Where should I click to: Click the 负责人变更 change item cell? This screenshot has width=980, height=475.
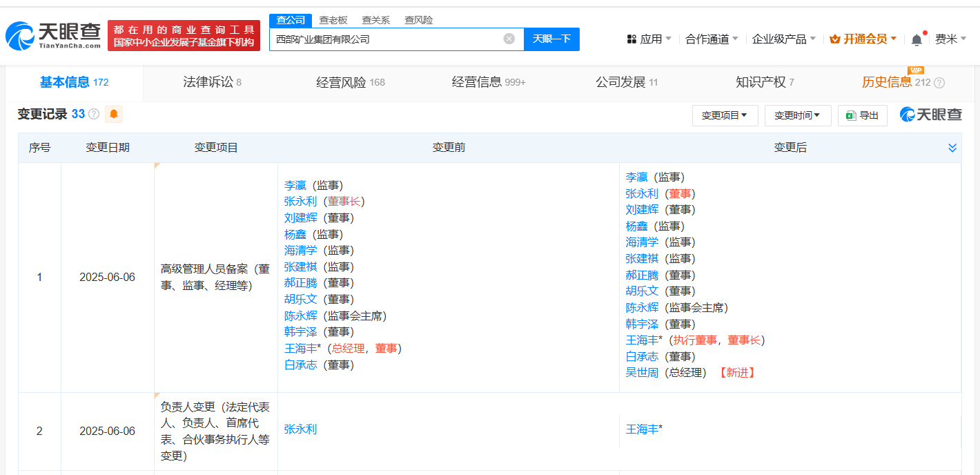tap(215, 431)
